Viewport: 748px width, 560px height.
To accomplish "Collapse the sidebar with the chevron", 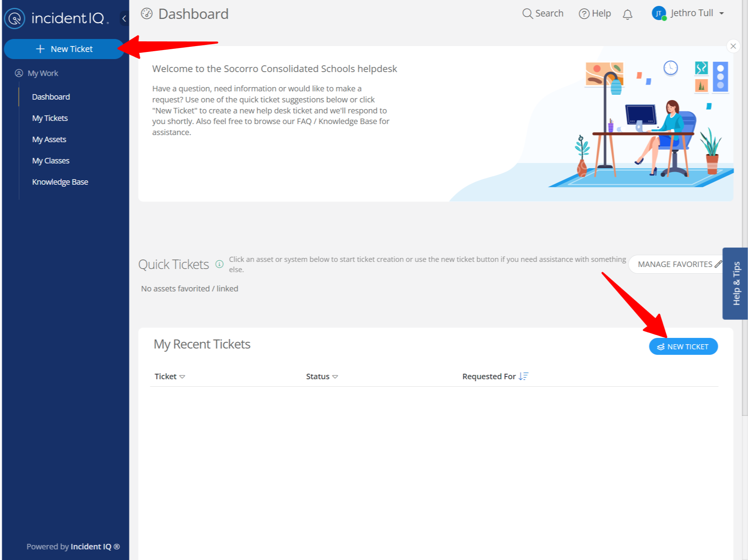I will tap(124, 19).
